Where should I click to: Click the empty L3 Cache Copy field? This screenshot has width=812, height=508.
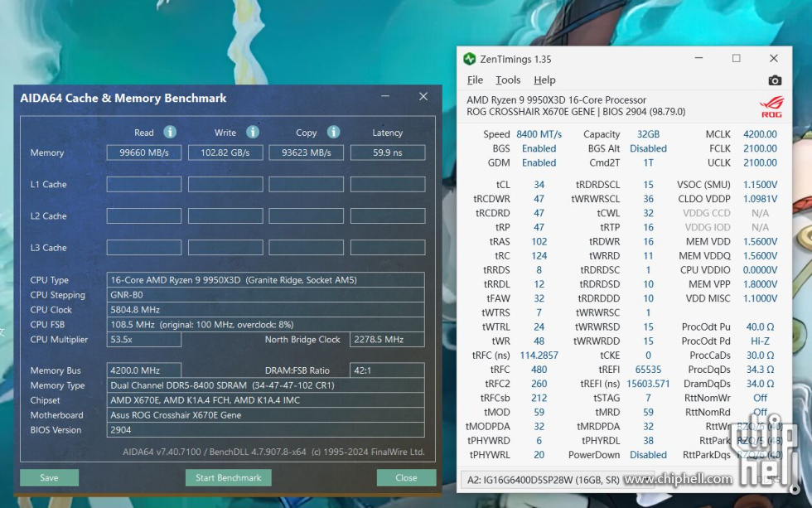[306, 248]
